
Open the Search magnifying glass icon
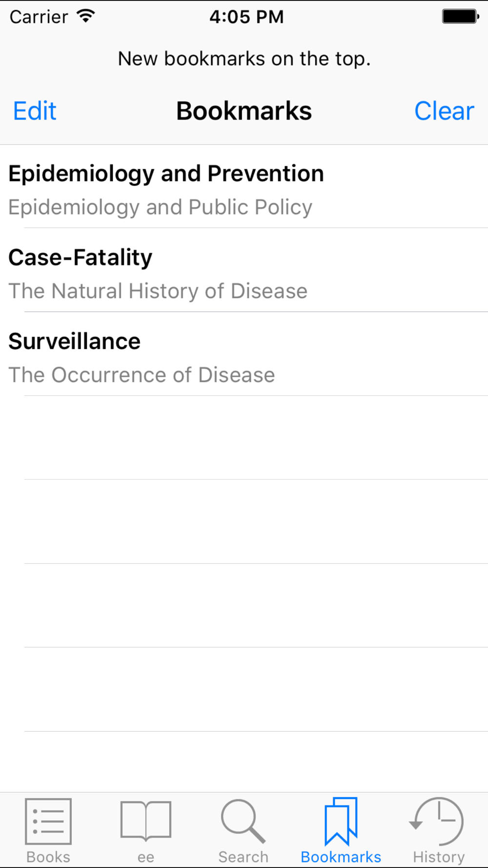pos(243,821)
